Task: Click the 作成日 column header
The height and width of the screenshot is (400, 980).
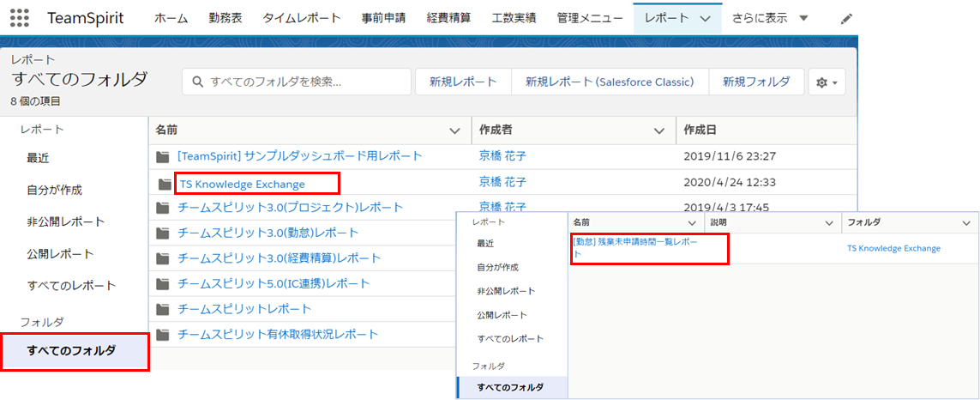Action: click(x=767, y=130)
